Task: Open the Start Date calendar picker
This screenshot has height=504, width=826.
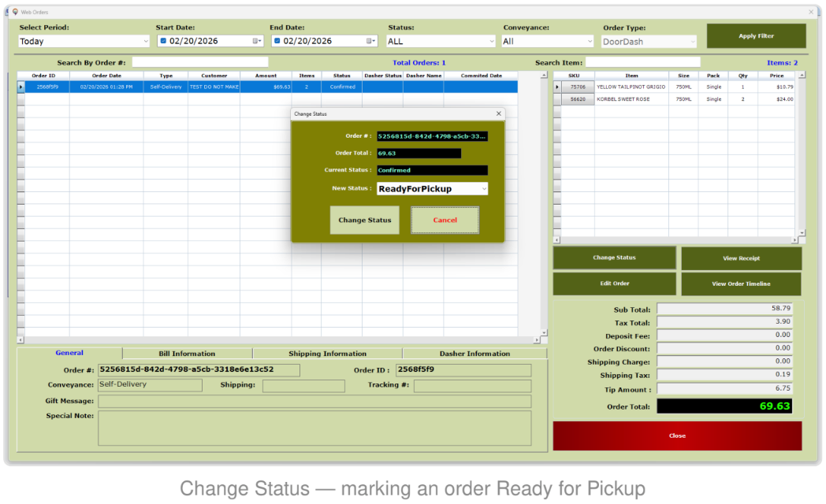Action: tap(256, 41)
